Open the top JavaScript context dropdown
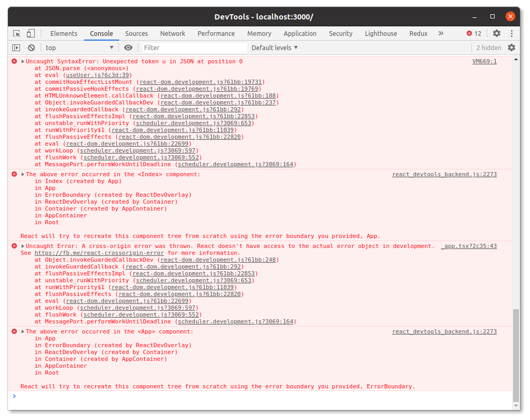530x420 pixels. (x=79, y=47)
